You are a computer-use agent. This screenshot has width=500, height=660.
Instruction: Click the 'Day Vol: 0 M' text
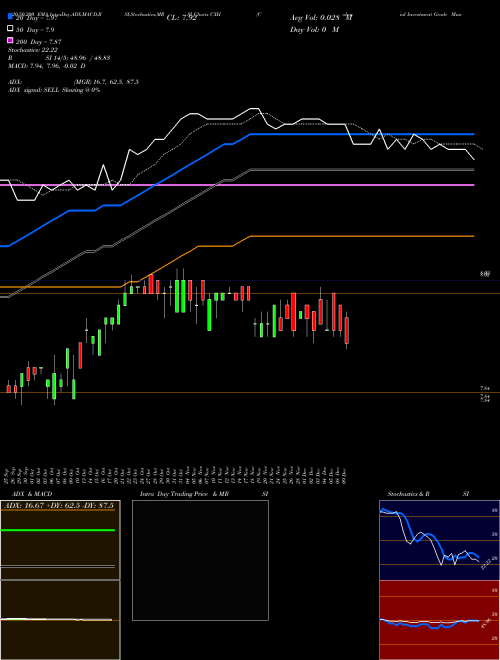click(x=314, y=29)
